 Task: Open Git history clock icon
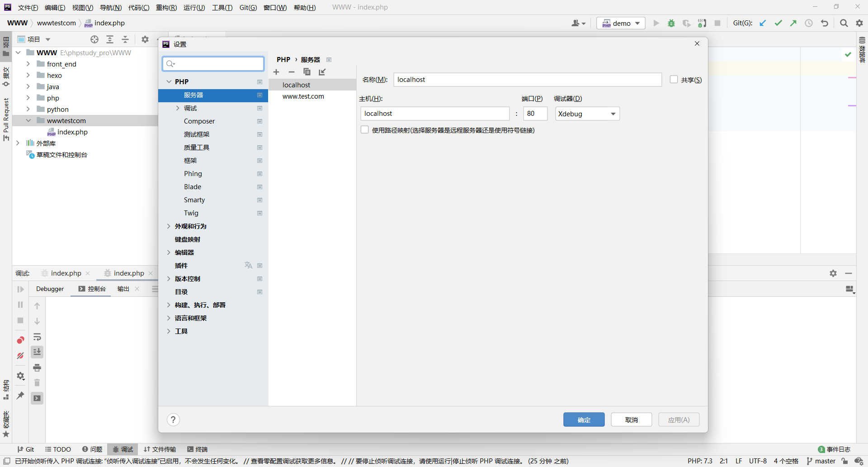tap(809, 23)
